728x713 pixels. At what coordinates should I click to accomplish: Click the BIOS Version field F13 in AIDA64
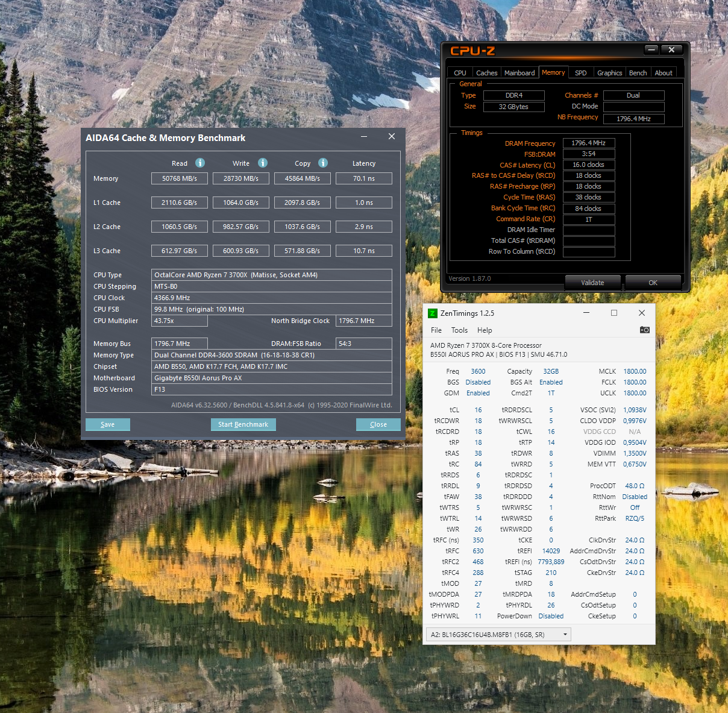272,389
